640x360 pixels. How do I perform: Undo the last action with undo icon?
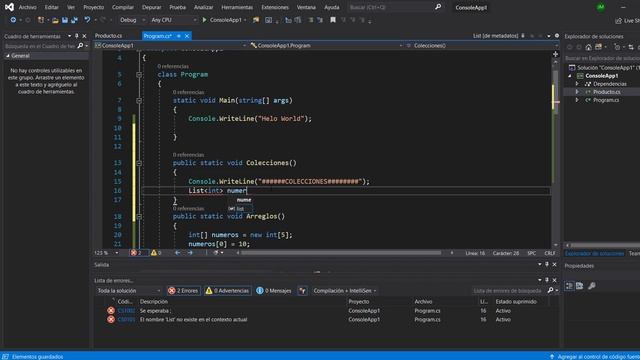(87, 20)
